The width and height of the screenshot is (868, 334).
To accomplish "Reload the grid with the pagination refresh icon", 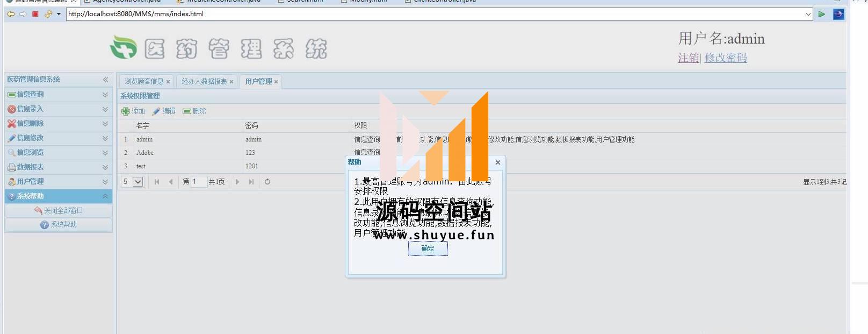I will coord(267,182).
